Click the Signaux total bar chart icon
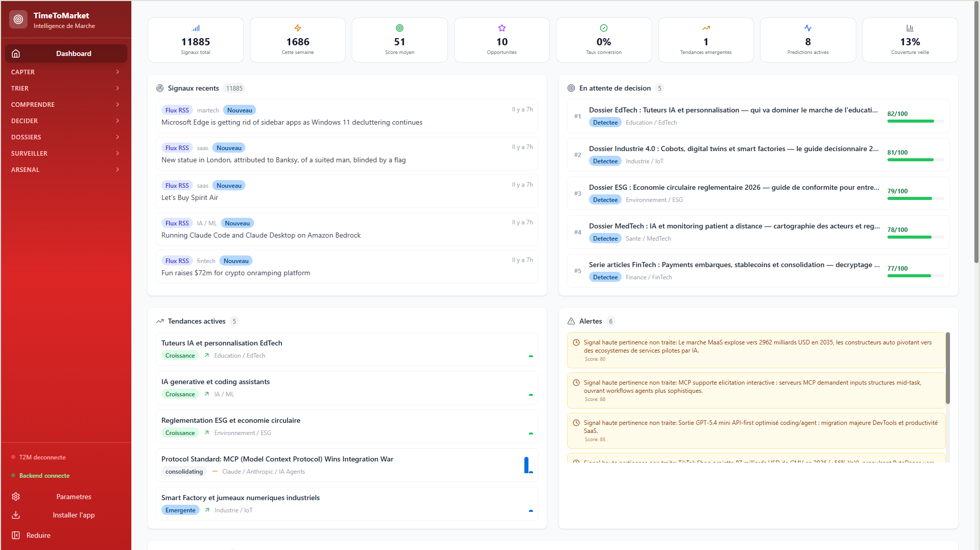The height and width of the screenshot is (550, 980). pos(195,28)
